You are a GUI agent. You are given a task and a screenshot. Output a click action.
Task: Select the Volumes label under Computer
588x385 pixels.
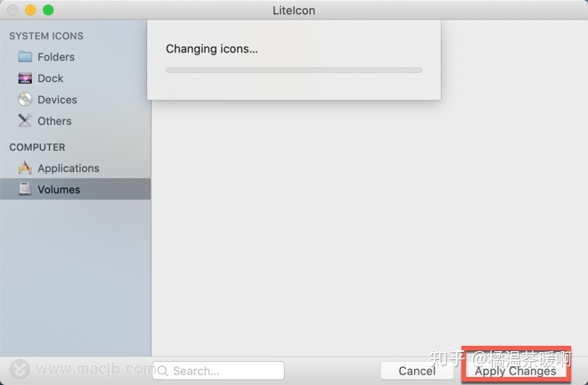pyautogui.click(x=59, y=190)
